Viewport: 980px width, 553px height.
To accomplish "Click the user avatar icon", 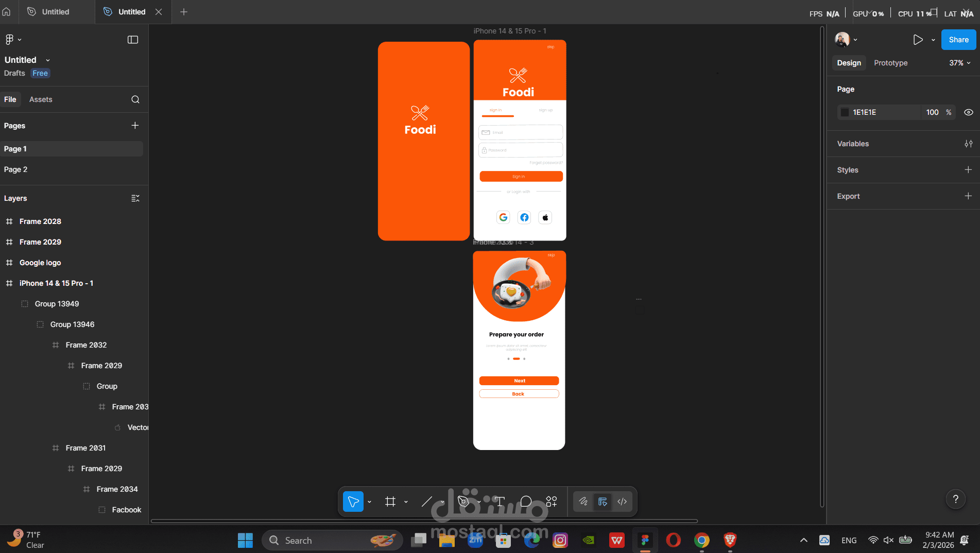I will (842, 39).
